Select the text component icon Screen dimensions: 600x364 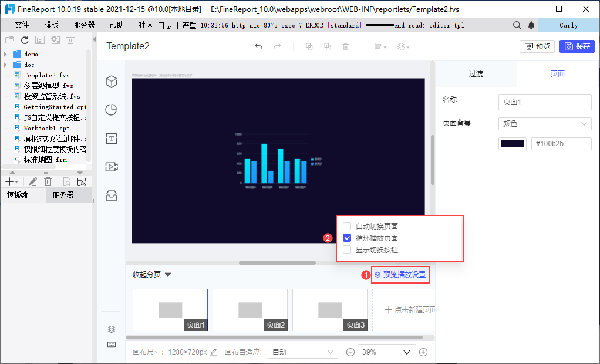tap(112, 138)
